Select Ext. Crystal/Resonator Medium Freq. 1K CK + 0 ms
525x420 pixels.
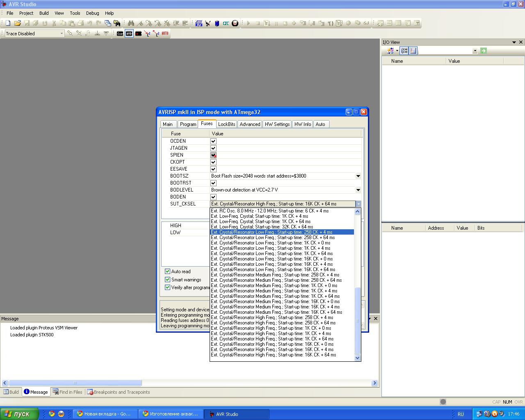click(274, 285)
